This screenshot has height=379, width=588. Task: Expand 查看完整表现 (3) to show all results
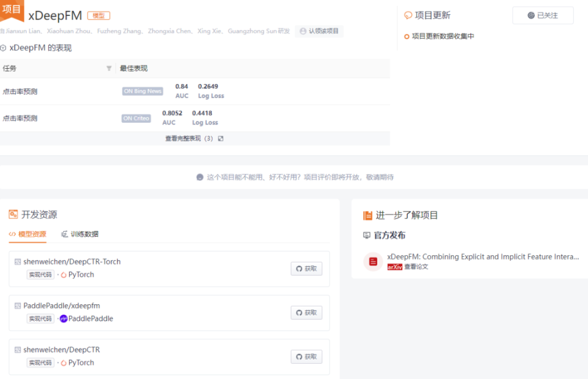(x=183, y=138)
